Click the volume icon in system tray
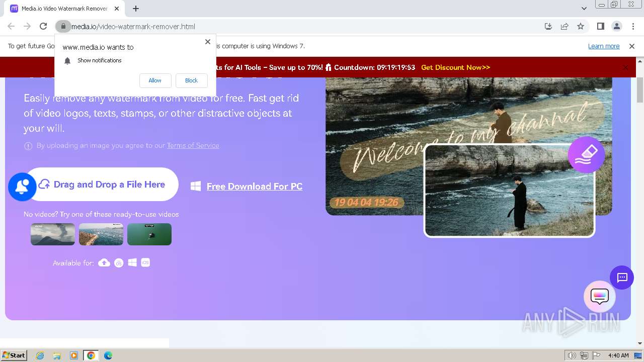The width and height of the screenshot is (644, 362). (x=572, y=355)
